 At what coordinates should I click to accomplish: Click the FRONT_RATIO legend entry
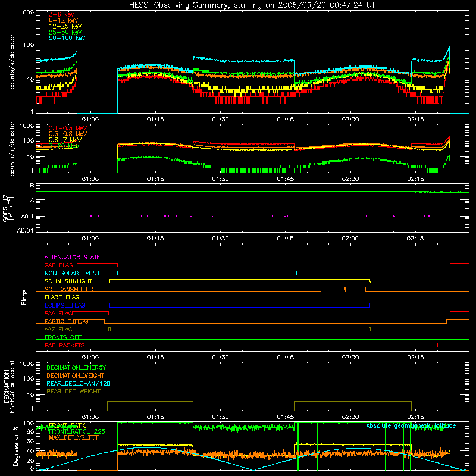click(67, 425)
